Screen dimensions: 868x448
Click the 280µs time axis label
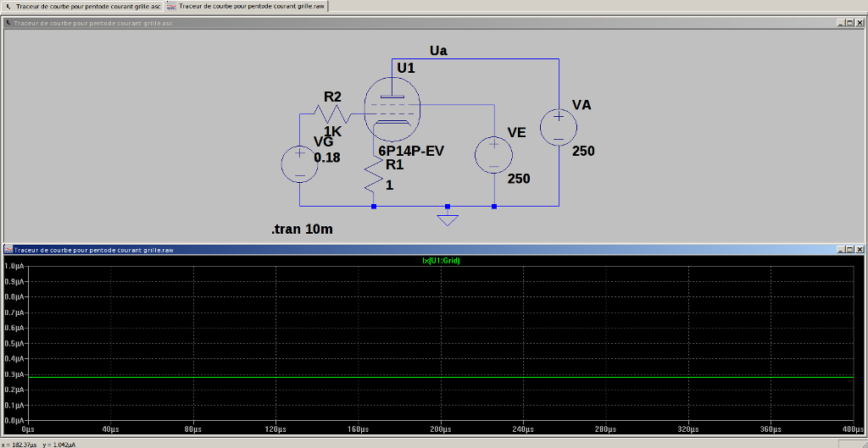(605, 429)
